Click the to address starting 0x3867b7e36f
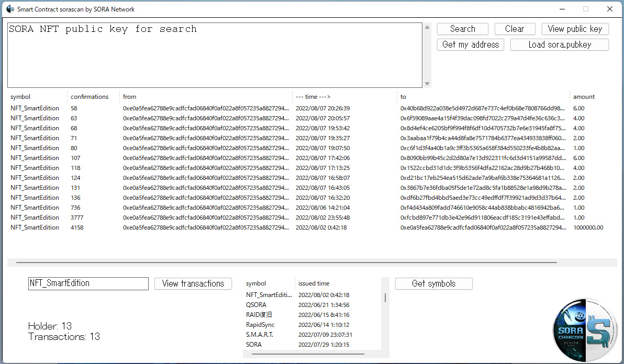The width and height of the screenshot is (624, 364). pos(483,188)
